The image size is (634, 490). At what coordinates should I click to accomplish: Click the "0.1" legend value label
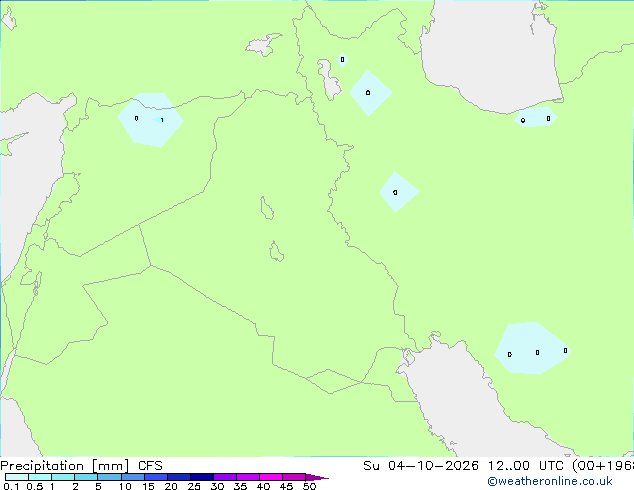tap(11, 486)
